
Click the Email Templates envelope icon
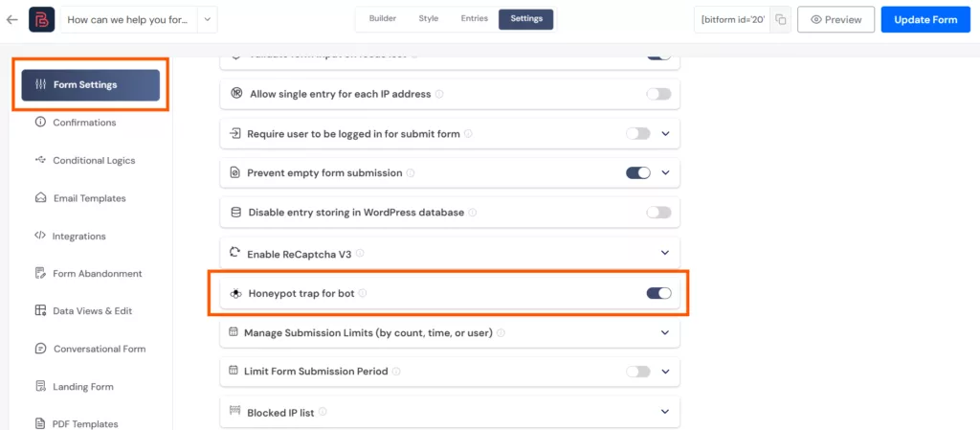pos(40,198)
